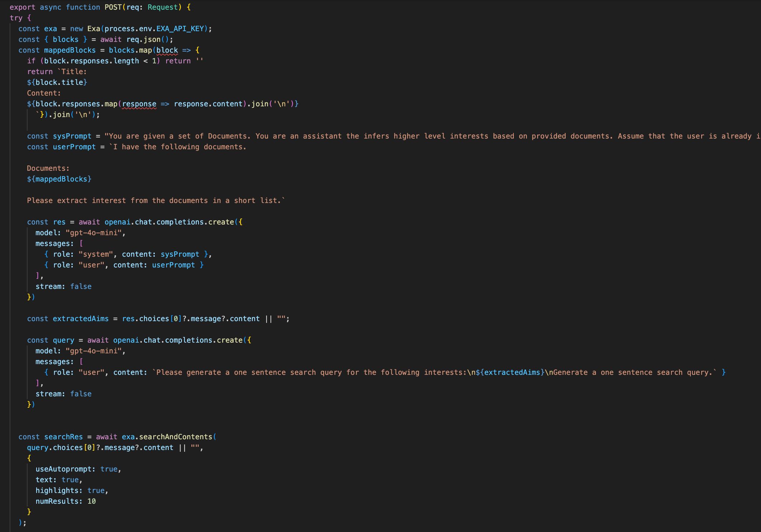
Task: Click the "system" role string
Action: (96, 254)
